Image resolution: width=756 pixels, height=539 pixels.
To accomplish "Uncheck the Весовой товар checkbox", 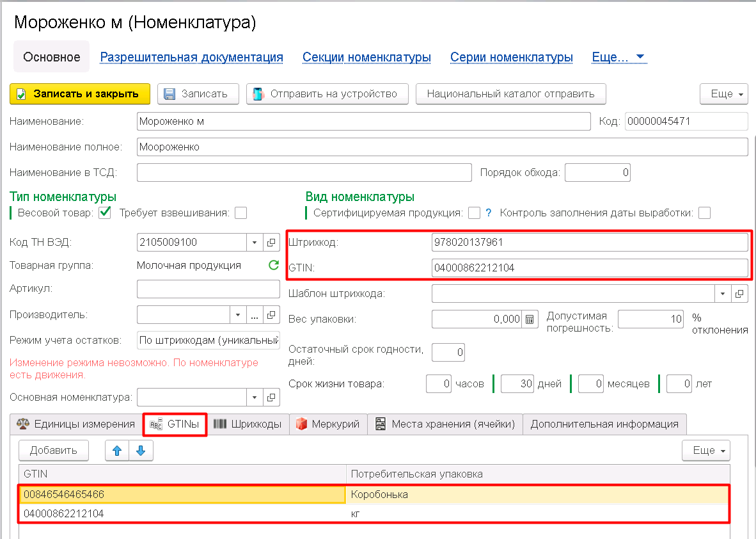I will 105,213.
